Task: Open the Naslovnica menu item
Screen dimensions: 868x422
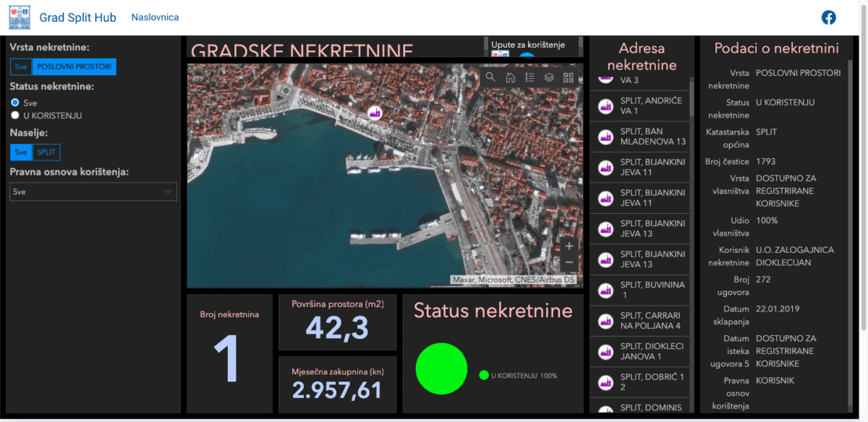Action: pyautogui.click(x=155, y=17)
